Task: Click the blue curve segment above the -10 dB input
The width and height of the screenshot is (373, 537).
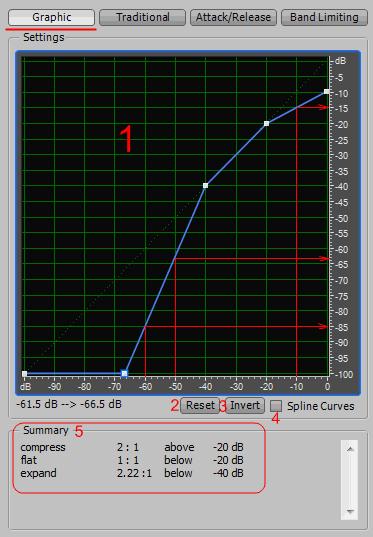Action: [297, 108]
